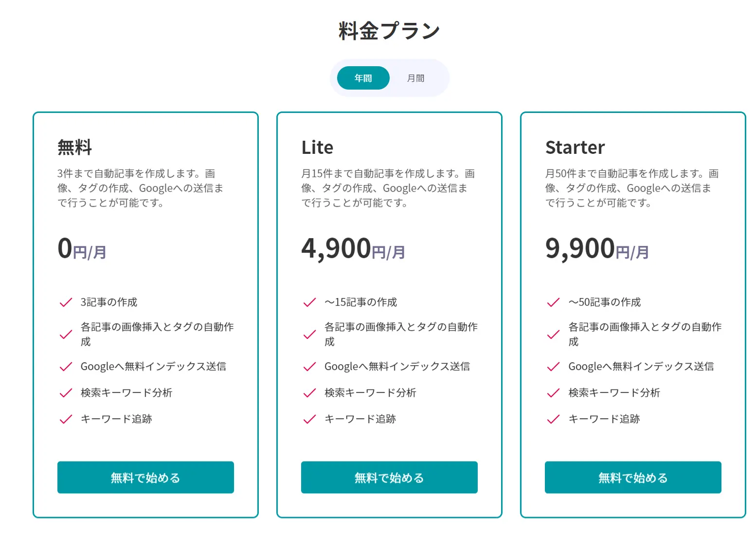Click 無料で始める in the Starter plan
The height and width of the screenshot is (539, 756).
[633, 477]
